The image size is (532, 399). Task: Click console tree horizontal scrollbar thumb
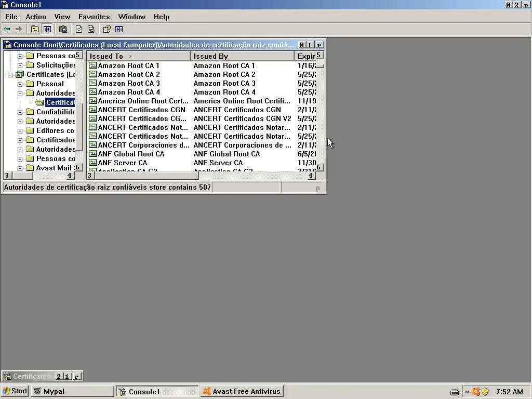[x=23, y=176]
